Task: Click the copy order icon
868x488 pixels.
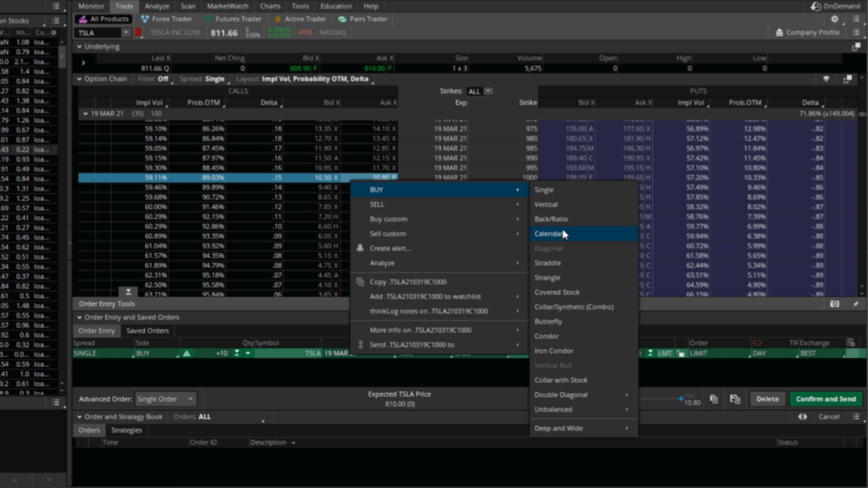Action: [714, 399]
